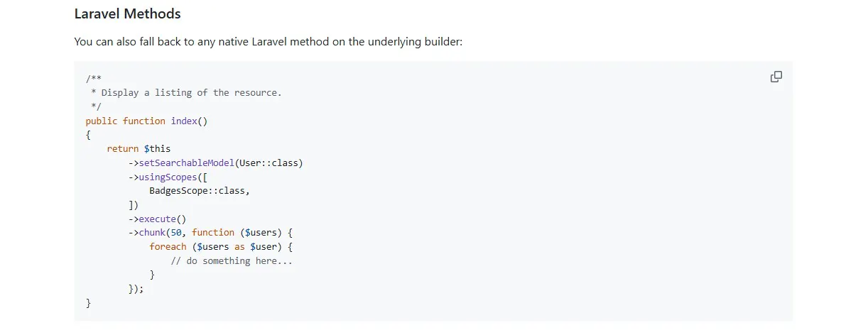The width and height of the screenshot is (868, 330).
Task: Click the sentence about native Laravel methods
Action: click(x=268, y=42)
